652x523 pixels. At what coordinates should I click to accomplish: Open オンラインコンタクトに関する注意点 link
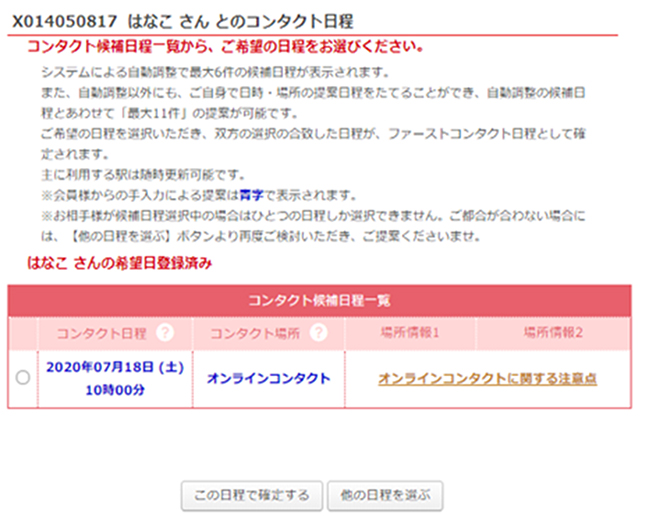(x=487, y=379)
